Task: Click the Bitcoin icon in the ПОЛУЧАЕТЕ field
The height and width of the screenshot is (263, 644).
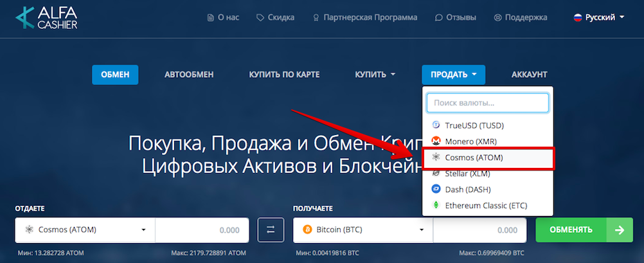Action: 307,230
